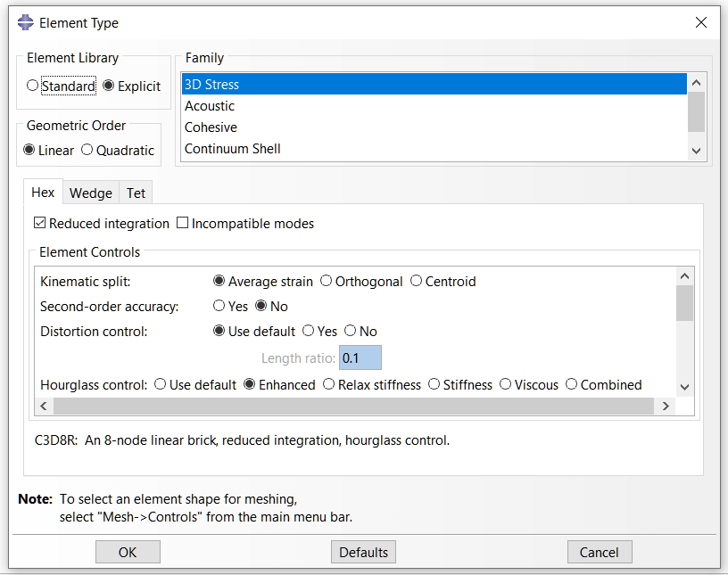The width and height of the screenshot is (728, 575).
Task: Click the Abaqus icon in title bar
Action: (x=26, y=23)
